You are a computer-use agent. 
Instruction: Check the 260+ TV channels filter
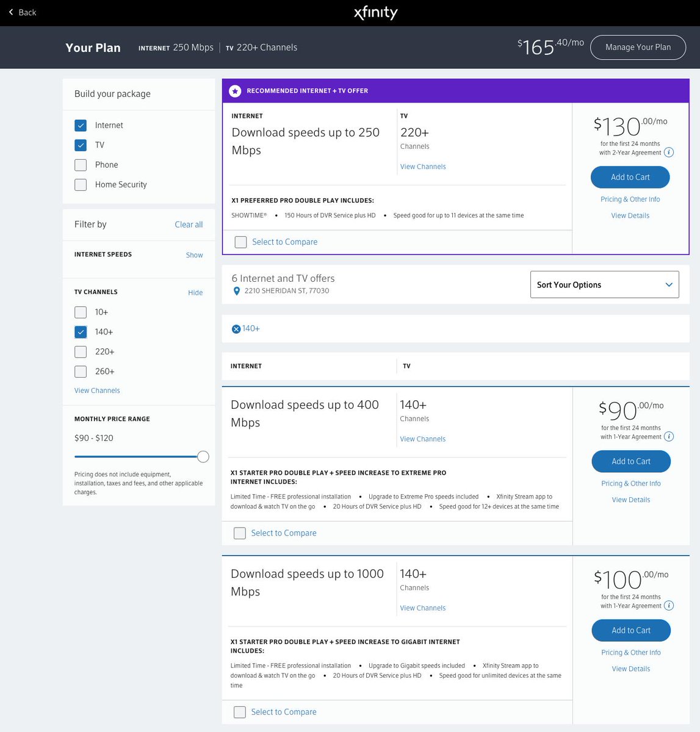81,371
